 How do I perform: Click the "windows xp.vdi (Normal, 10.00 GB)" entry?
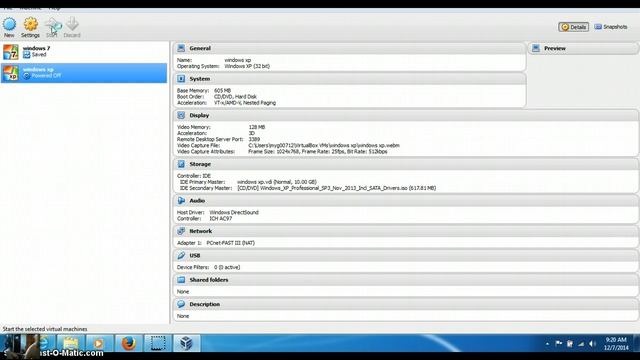pos(277,182)
